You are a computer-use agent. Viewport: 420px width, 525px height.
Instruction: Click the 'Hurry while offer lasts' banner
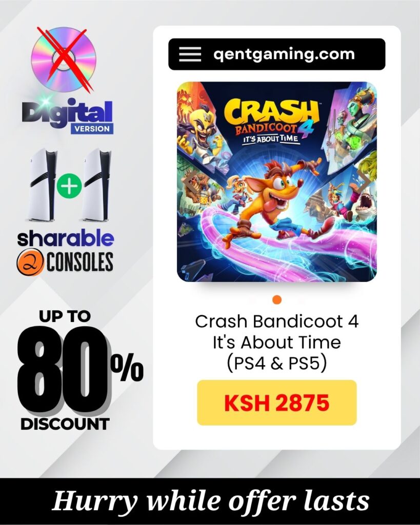pos(210,501)
